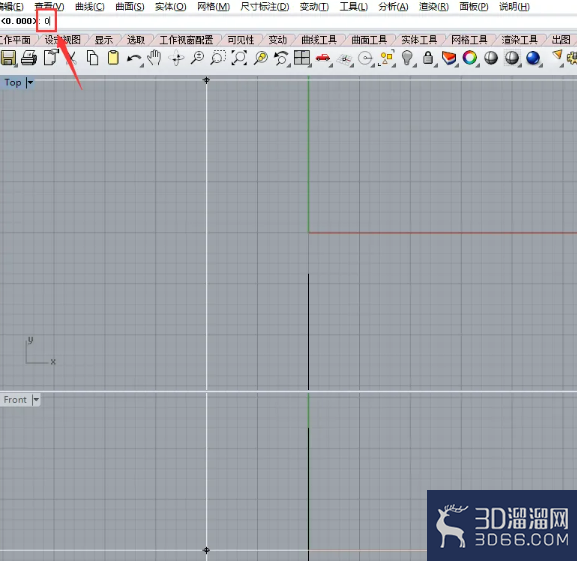This screenshot has height=561, width=577.
Task: Switch to the 网格工具 tab
Action: 469,40
